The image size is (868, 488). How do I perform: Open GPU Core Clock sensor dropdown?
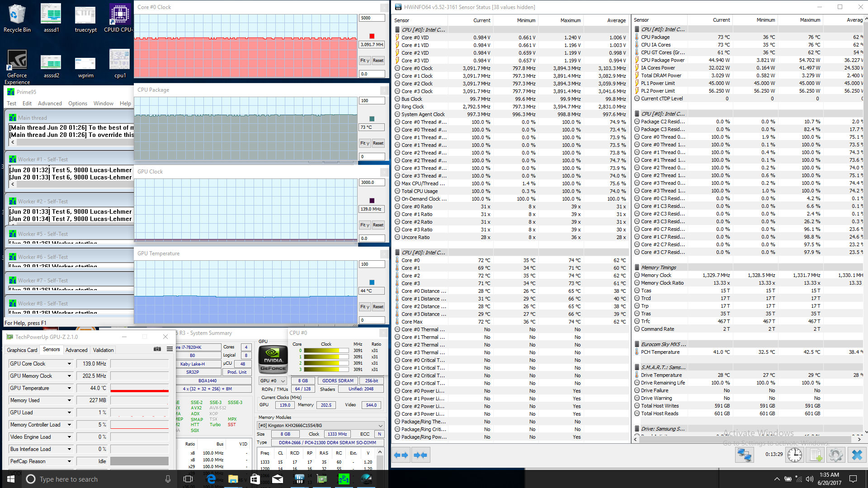pos(69,364)
